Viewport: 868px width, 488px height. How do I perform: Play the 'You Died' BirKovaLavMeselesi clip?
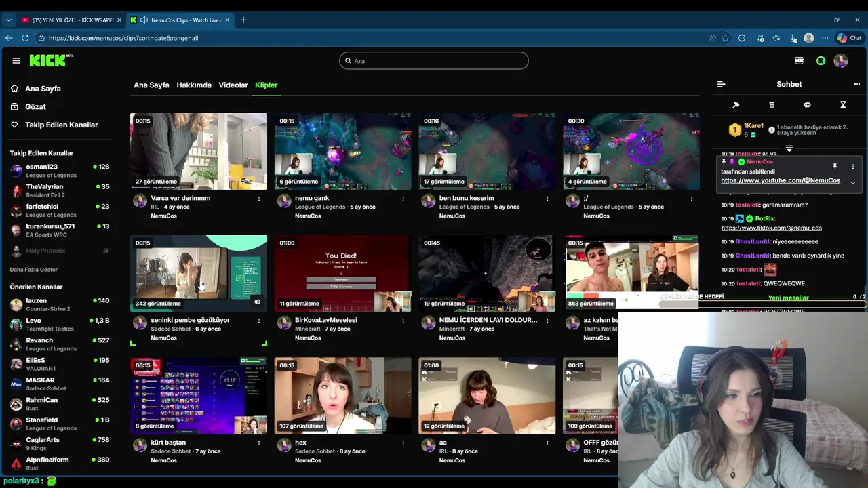coord(343,273)
